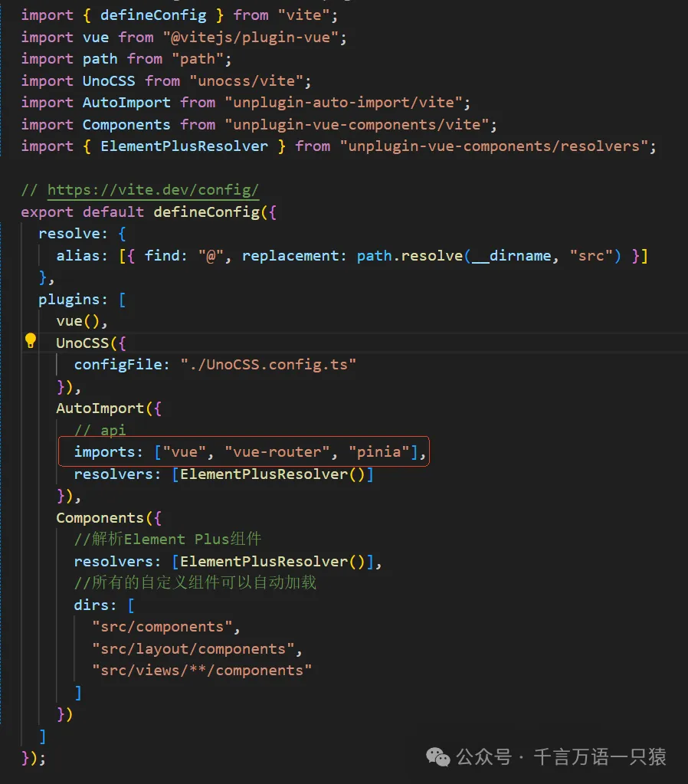Click the "pinia" string in imports array
The image size is (688, 784).
(x=379, y=451)
